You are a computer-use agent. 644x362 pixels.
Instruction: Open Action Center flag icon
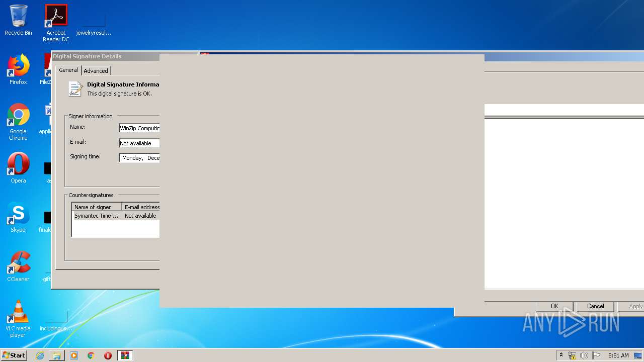(596, 355)
